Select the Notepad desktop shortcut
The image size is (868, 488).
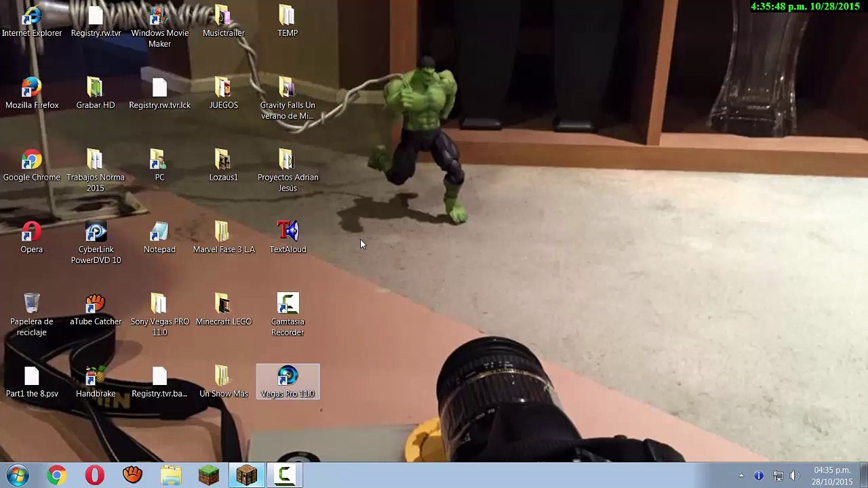coord(159,237)
